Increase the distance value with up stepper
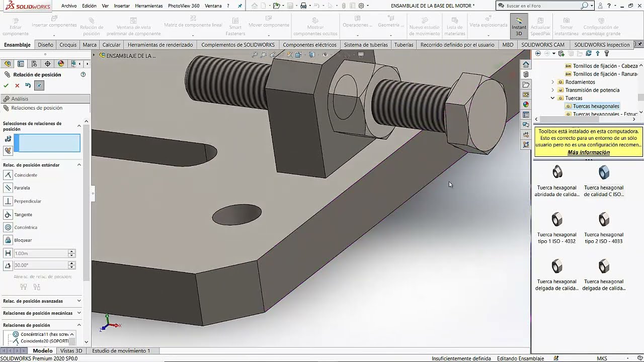 tap(71, 251)
